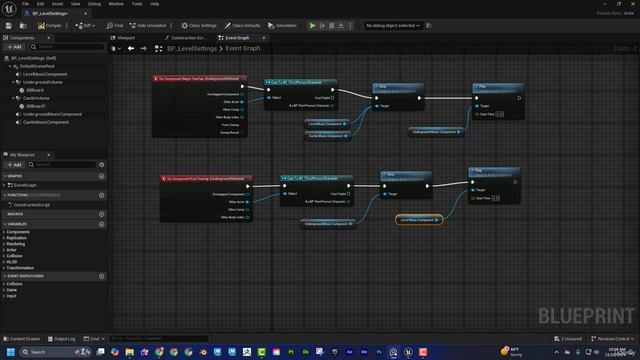Open My Blueprint view settings gear

click(x=102, y=164)
